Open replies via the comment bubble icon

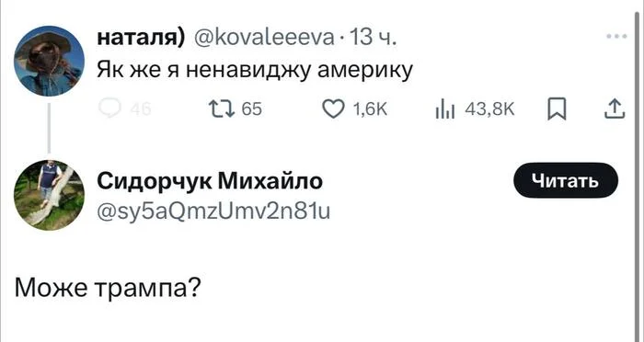coord(109,109)
